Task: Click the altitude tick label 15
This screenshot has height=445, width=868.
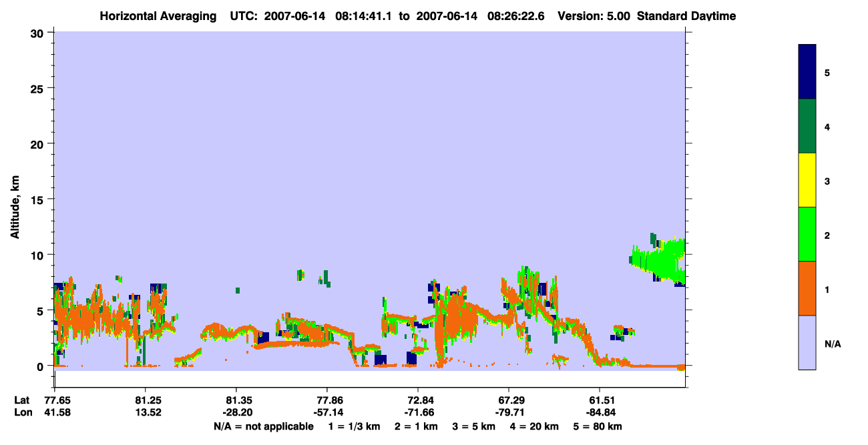Action: (38, 199)
